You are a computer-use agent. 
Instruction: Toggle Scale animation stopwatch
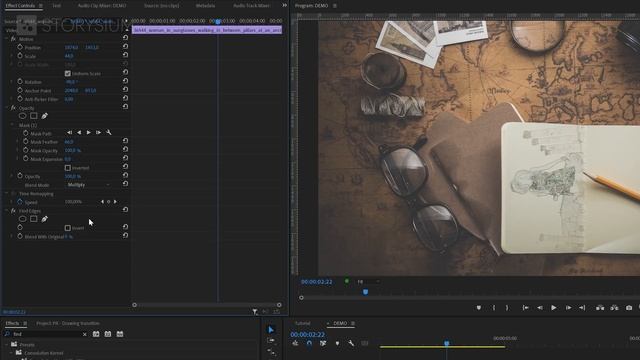[20, 56]
